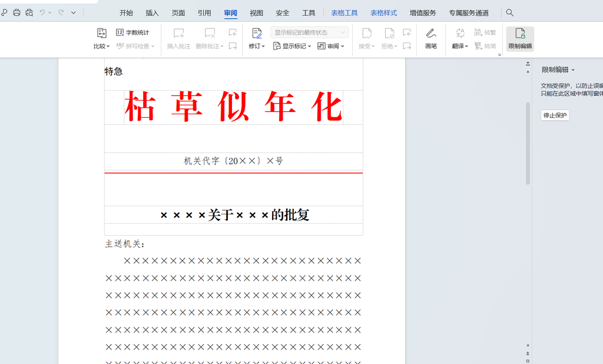Select the 画笔 pen tool
The height and width of the screenshot is (364, 603).
(x=431, y=39)
